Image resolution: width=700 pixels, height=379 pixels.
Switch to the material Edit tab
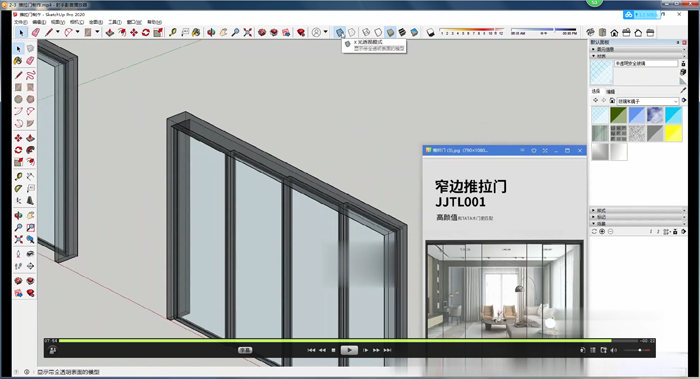click(x=610, y=91)
